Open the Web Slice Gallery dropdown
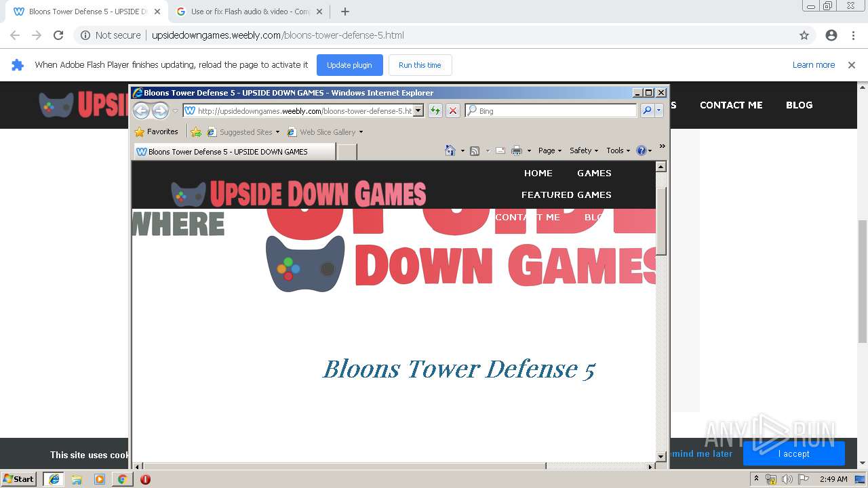The image size is (868, 488). pos(325,131)
